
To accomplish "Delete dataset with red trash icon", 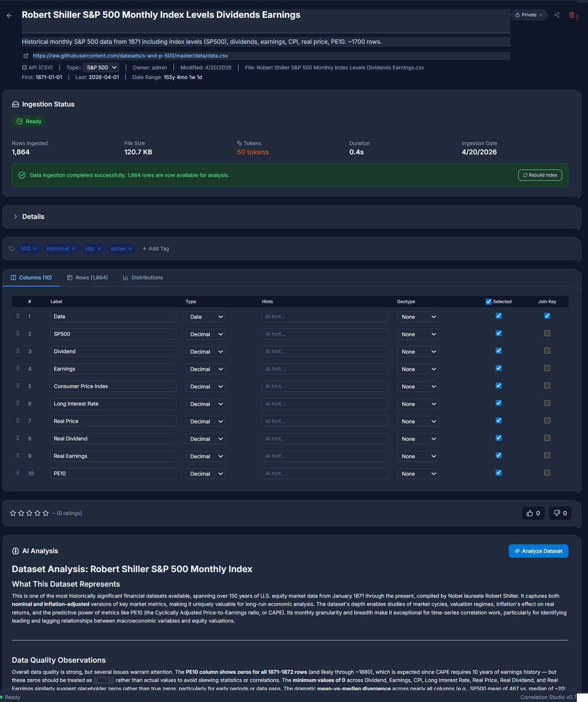I will [572, 15].
